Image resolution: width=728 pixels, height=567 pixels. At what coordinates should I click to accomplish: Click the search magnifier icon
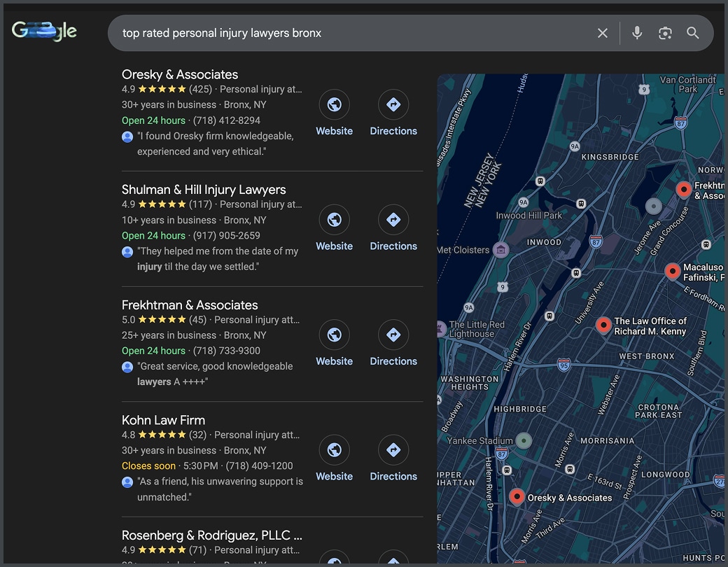(692, 33)
